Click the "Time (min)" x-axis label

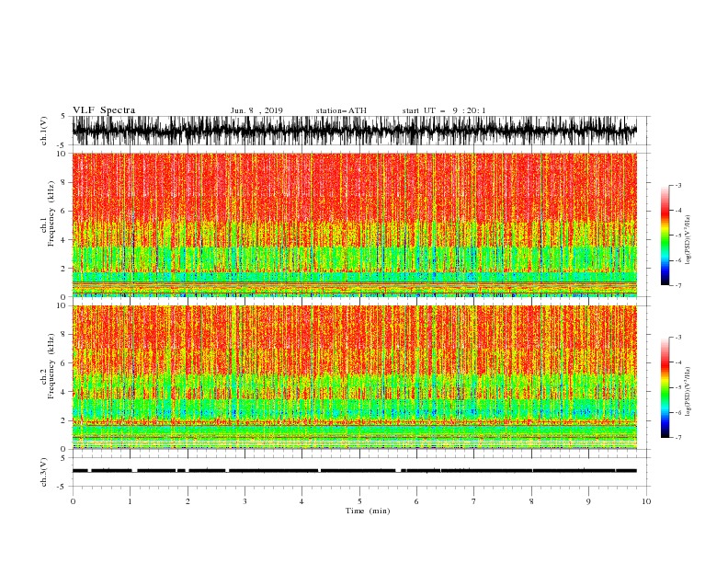pos(368,511)
